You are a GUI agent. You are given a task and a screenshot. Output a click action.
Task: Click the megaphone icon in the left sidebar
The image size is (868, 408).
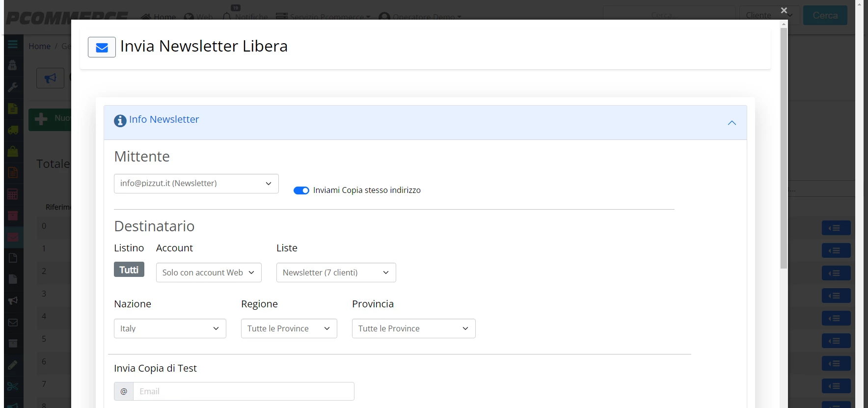point(13,300)
